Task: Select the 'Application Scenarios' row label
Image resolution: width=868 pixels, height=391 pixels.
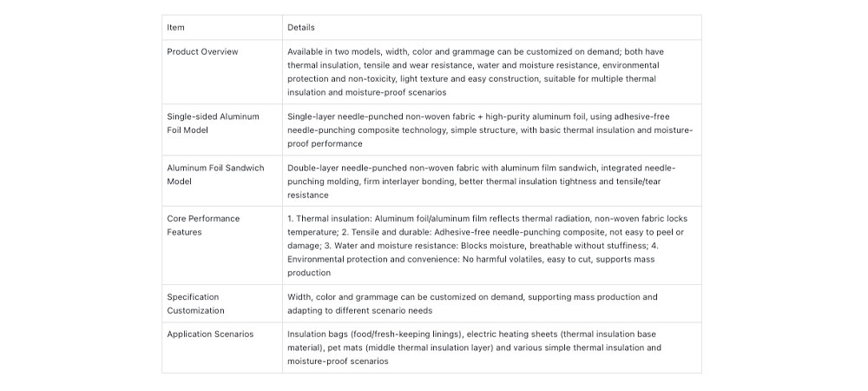Action: (209, 335)
